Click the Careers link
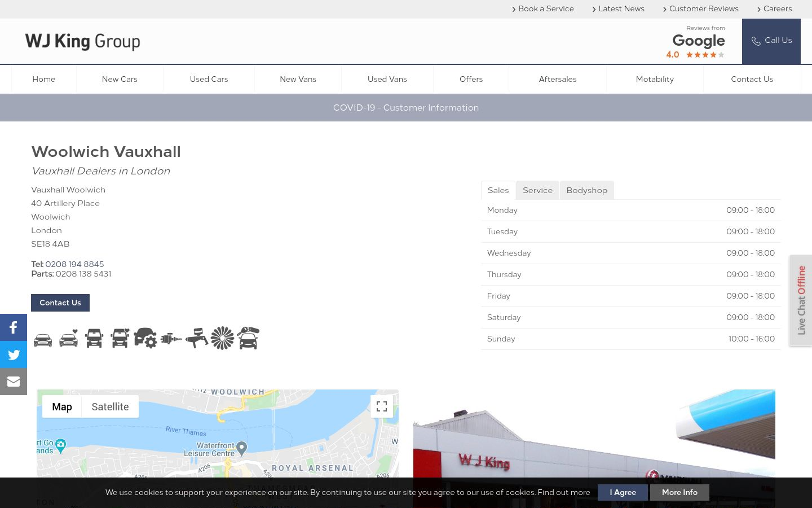 [x=774, y=8]
